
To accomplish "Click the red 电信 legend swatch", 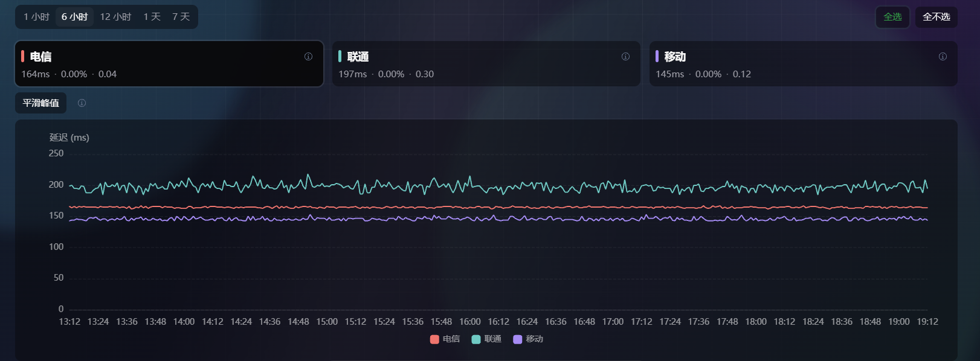I will (434, 339).
